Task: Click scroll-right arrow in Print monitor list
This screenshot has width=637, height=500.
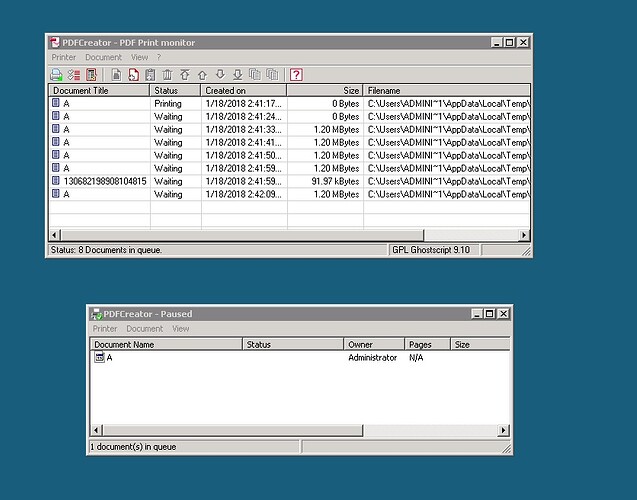Action: [524, 235]
